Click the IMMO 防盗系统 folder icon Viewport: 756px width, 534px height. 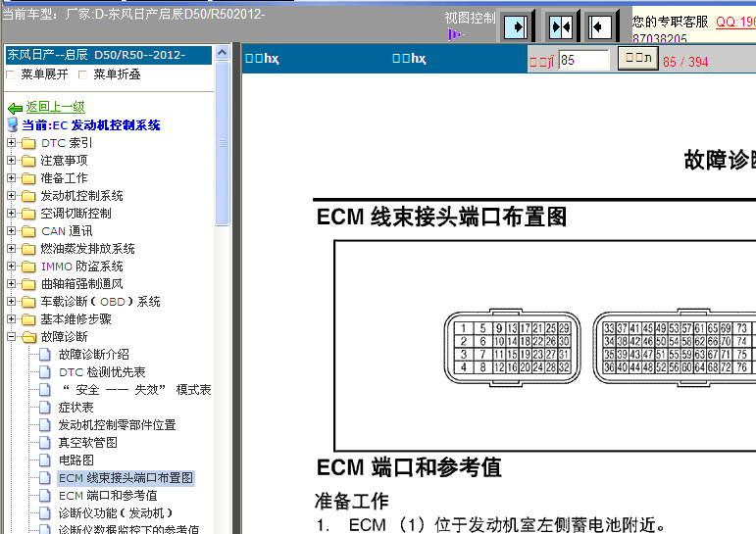point(29,267)
